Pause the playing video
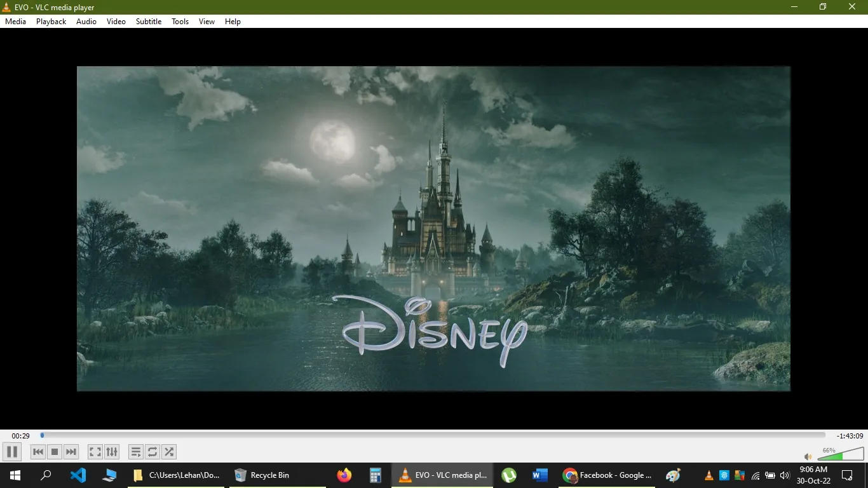868x488 pixels. click(11, 452)
